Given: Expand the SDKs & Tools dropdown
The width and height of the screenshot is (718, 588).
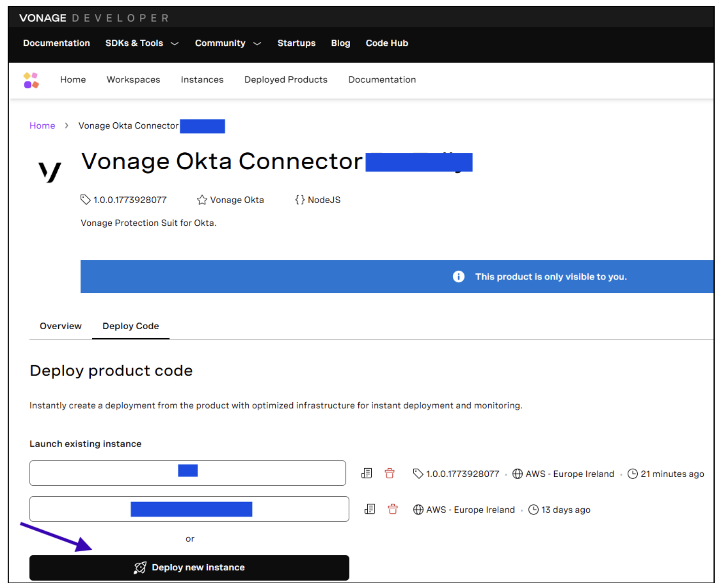Looking at the screenshot, I should click(x=141, y=43).
